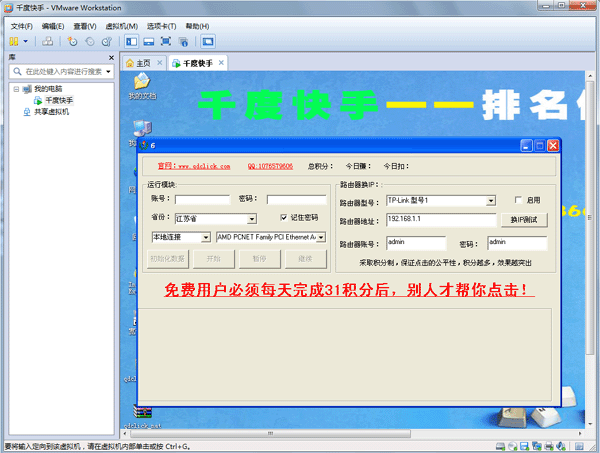Viewport: 600px width, 453px height.
Task: Click the revert to snapshot toolbar icon
Action: tap(90, 41)
